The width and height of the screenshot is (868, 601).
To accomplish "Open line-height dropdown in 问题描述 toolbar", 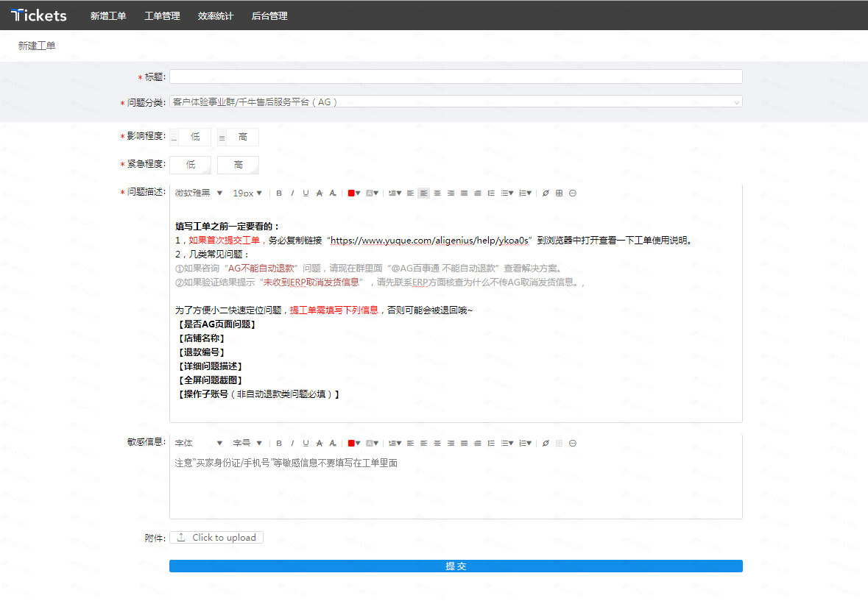I will (x=395, y=193).
